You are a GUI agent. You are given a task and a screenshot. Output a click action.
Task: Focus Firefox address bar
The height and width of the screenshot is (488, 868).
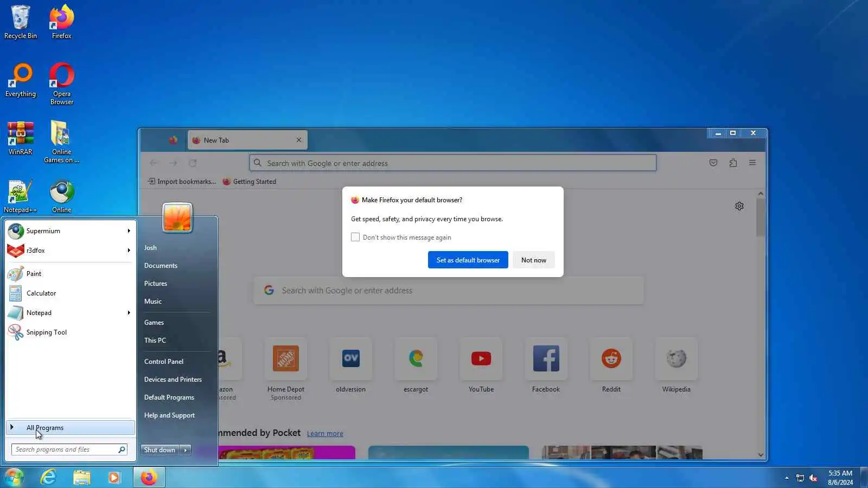pyautogui.click(x=453, y=163)
